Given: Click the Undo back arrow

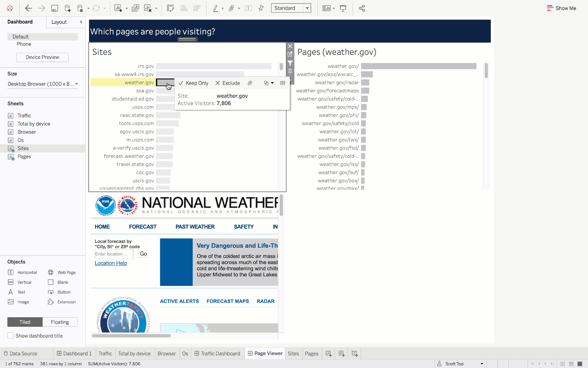Looking at the screenshot, I should 29,8.
